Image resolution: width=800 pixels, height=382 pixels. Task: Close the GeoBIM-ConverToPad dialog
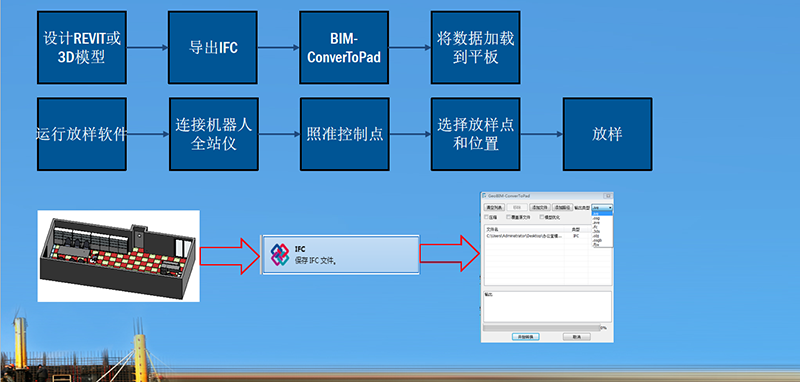point(608,196)
